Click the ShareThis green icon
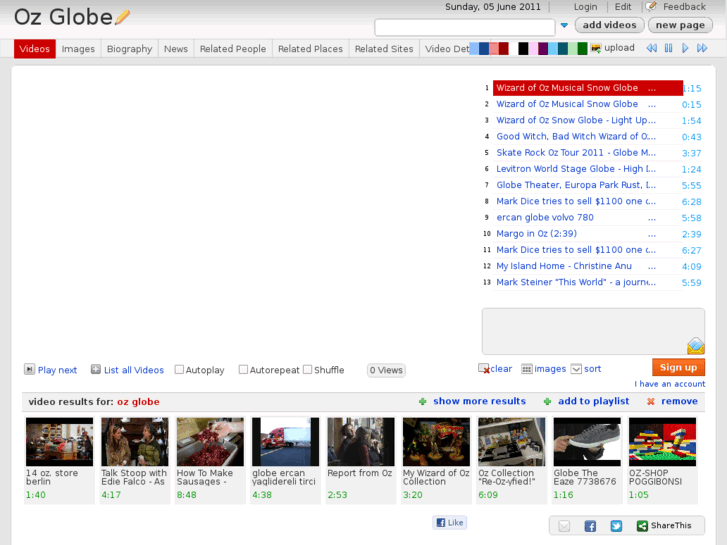The image size is (727, 545). [x=642, y=526]
